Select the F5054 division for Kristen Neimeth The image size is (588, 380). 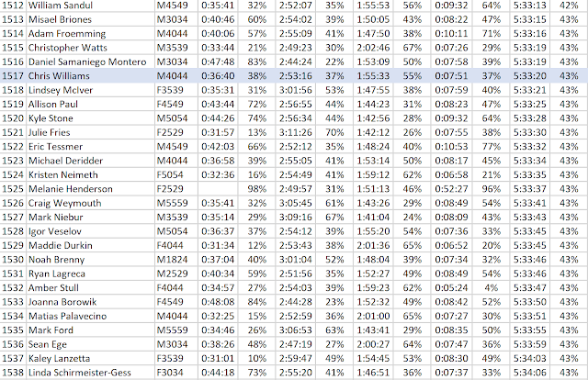pos(170,175)
